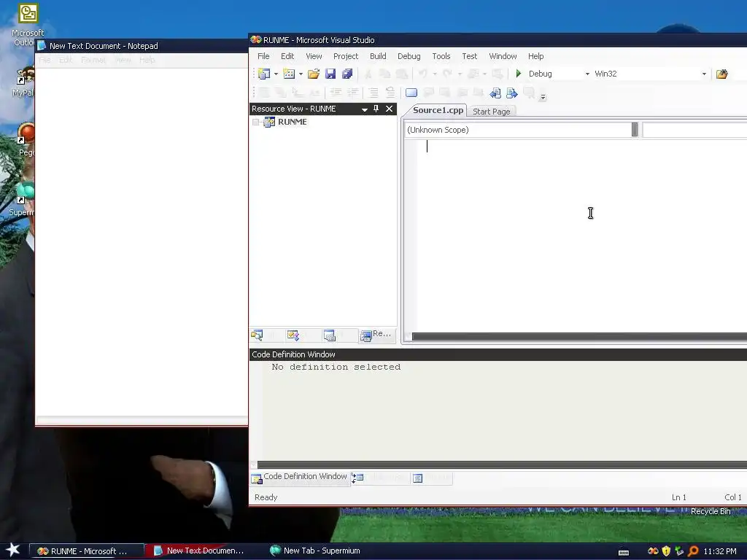The height and width of the screenshot is (560, 747).
Task: Switch to RUNME taskbar button
Action: (x=88, y=551)
